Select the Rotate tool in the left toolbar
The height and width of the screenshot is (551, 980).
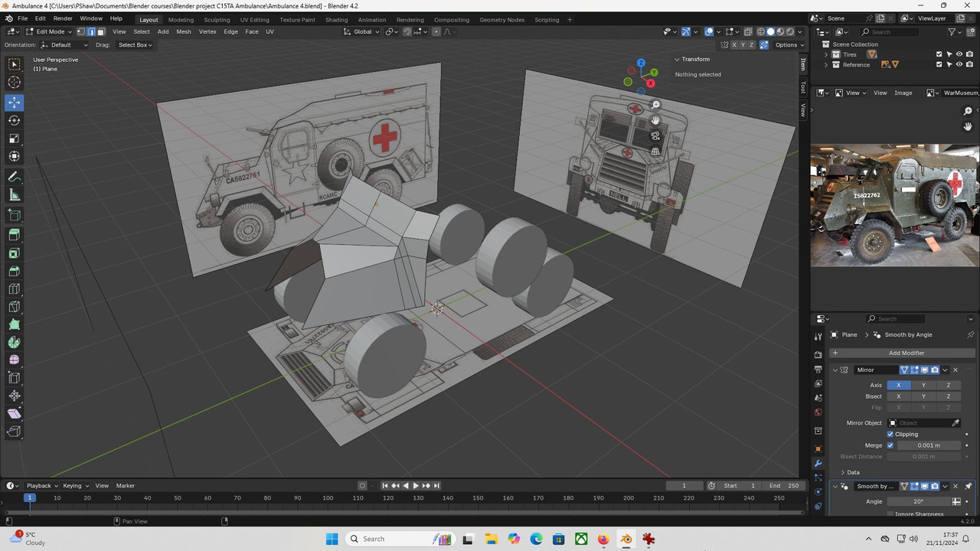(15, 120)
